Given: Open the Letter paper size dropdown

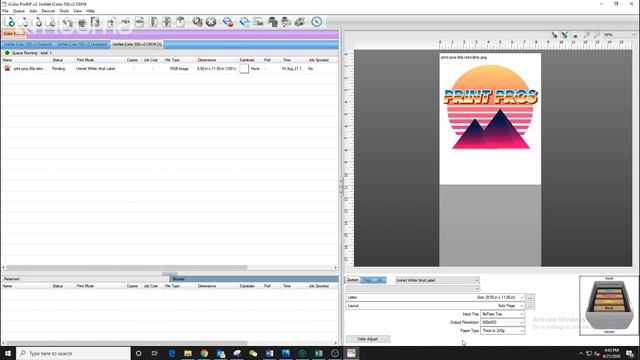Looking at the screenshot, I should (x=435, y=298).
